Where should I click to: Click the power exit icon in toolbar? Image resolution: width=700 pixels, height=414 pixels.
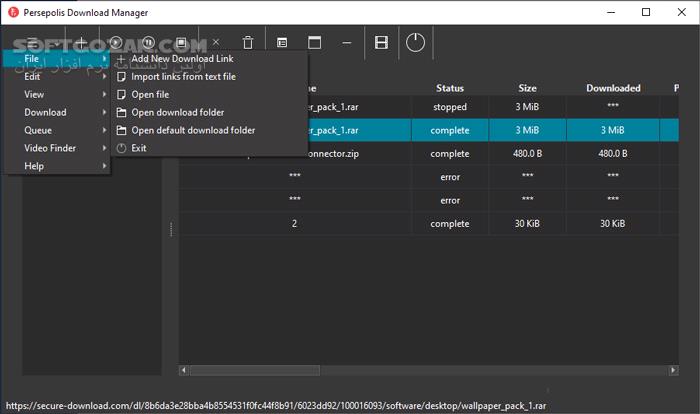tap(416, 43)
